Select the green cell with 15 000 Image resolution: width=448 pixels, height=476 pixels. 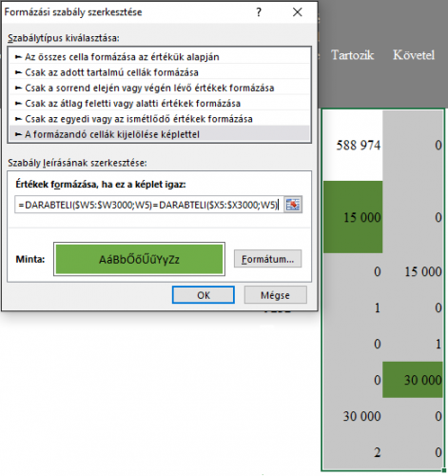pyautogui.click(x=353, y=217)
